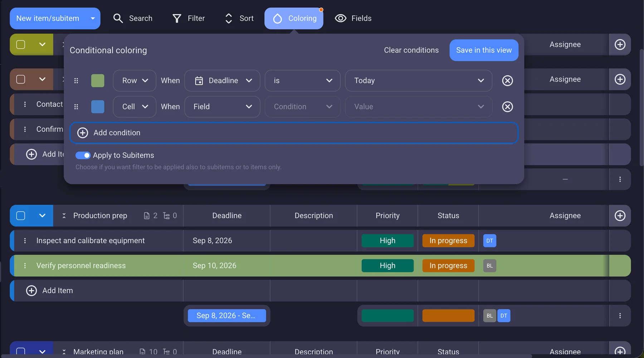Click the Production prep items count icon
Image resolution: width=644 pixels, height=358 pixels.
(x=147, y=216)
